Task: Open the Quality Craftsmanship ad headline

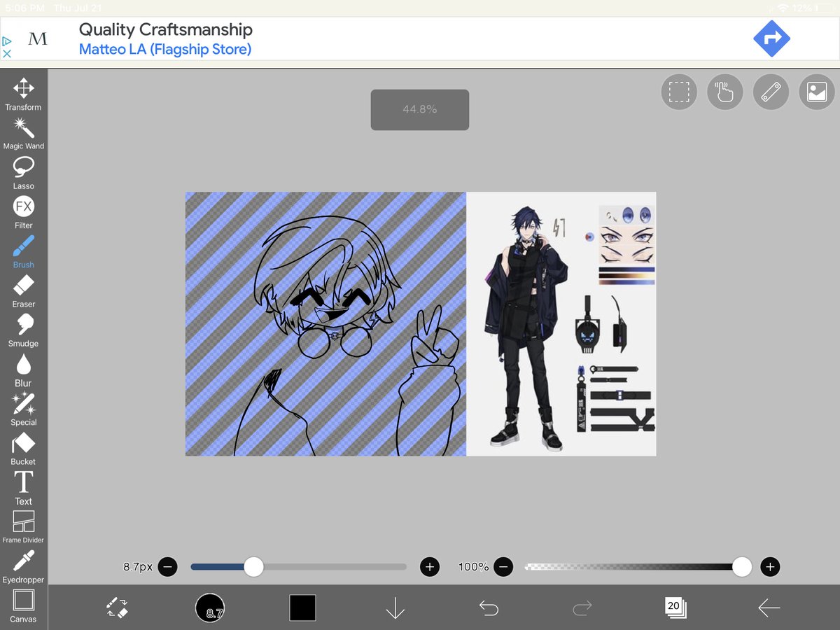Action: click(166, 29)
